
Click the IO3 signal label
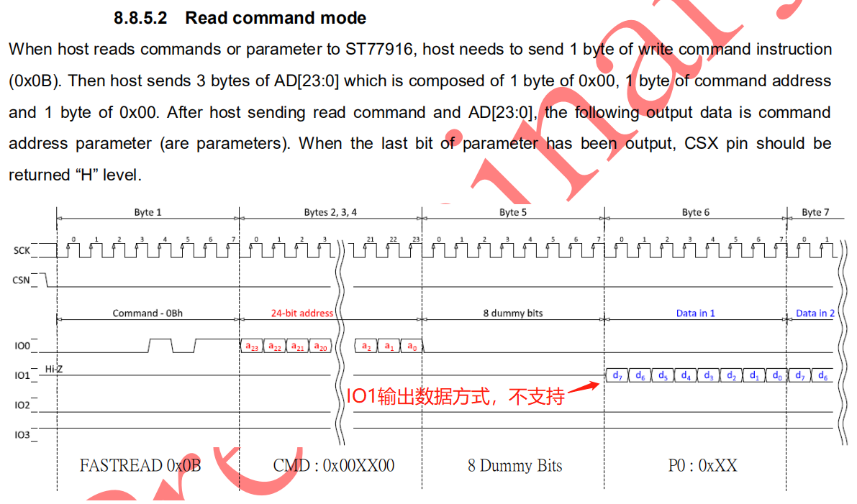point(22,435)
